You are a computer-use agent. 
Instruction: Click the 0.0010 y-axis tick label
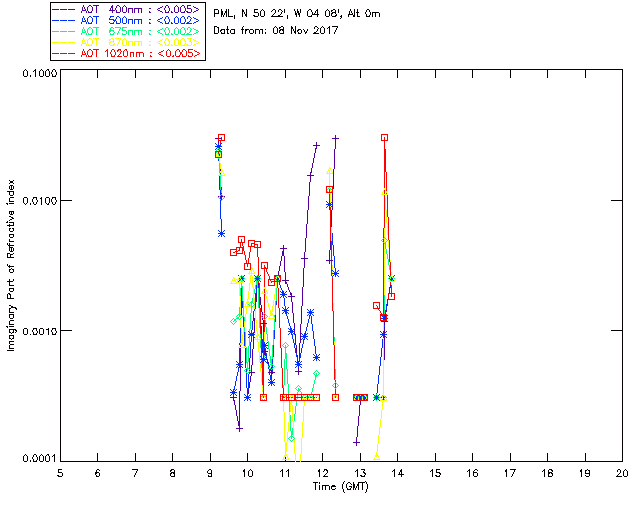point(37,331)
